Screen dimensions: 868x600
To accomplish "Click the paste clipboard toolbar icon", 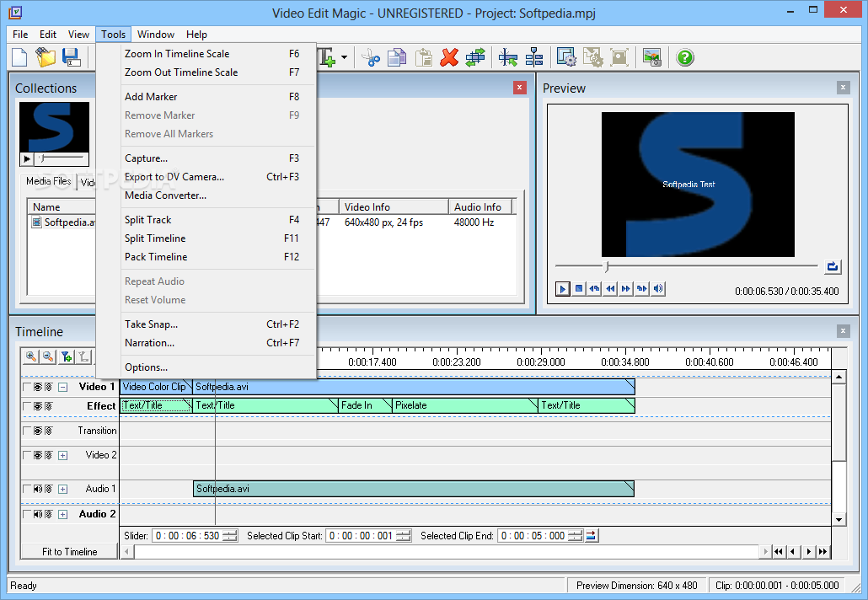I will coord(424,57).
